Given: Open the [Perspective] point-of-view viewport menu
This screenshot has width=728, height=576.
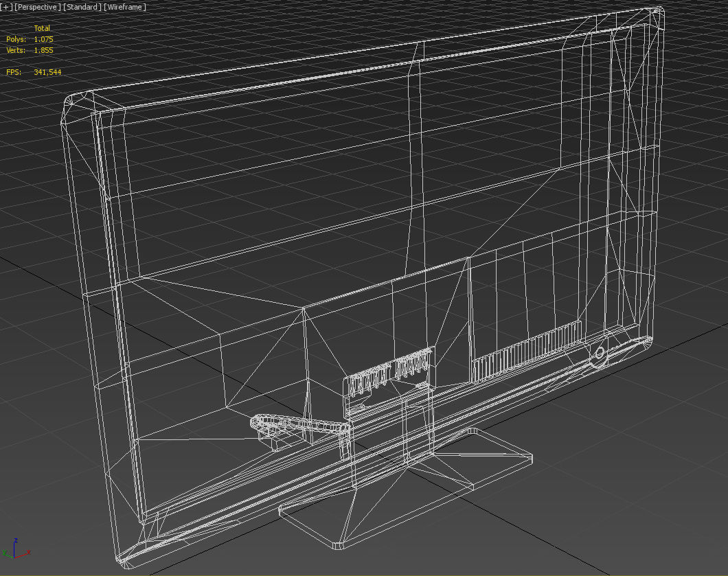Looking at the screenshot, I should (x=38, y=7).
